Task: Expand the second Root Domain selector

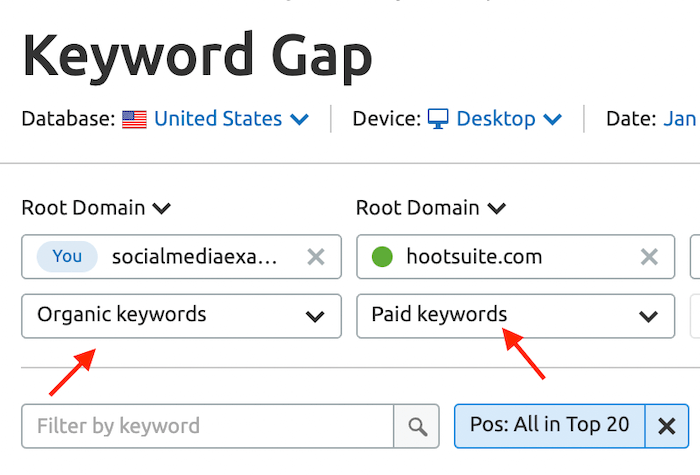Action: (431, 208)
